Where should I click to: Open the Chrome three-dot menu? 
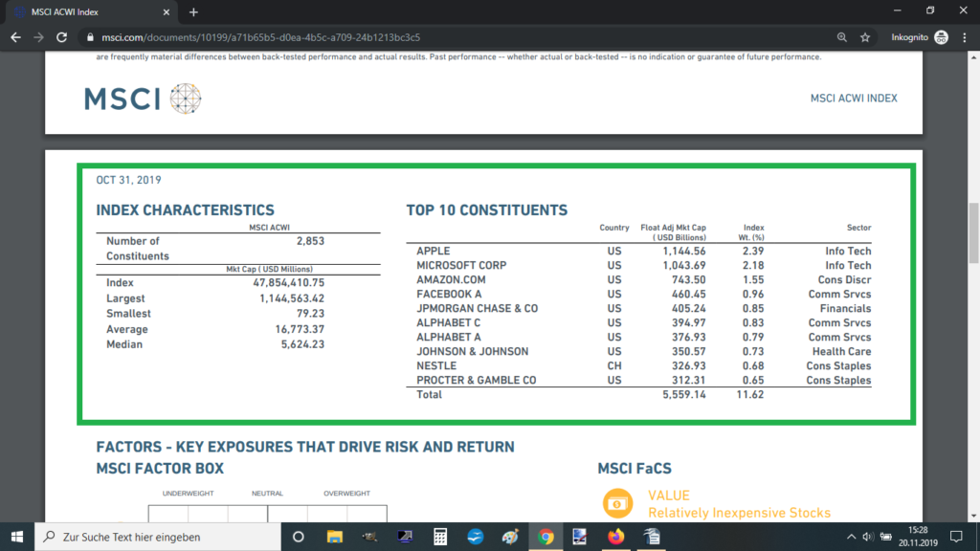point(965,37)
